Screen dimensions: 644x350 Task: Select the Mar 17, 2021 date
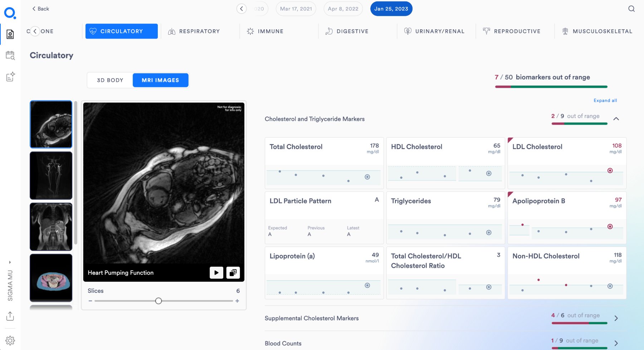[x=296, y=9]
